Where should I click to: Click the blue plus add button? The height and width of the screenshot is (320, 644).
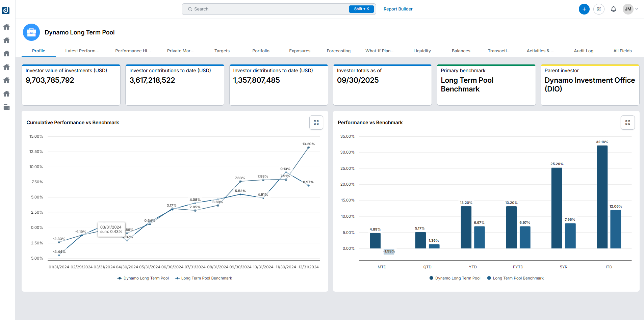584,9
